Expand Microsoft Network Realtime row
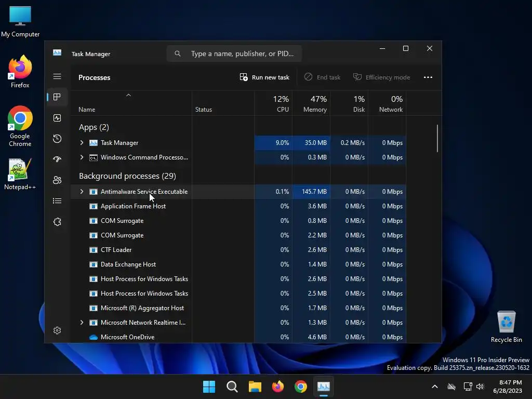 coord(82,323)
